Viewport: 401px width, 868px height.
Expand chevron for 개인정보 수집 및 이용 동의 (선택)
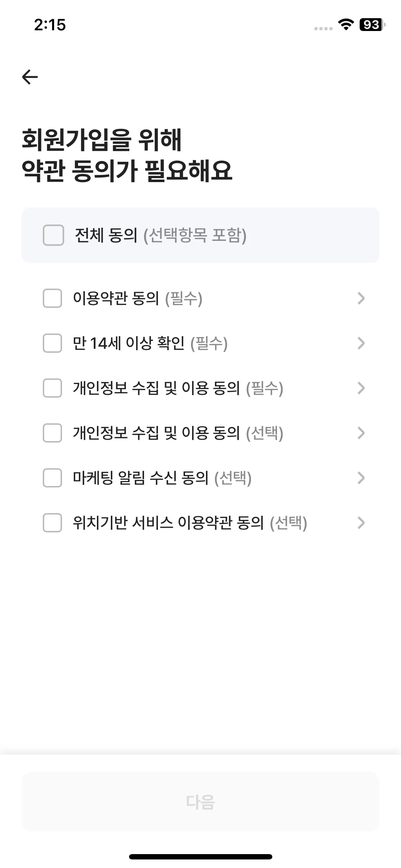click(x=361, y=433)
